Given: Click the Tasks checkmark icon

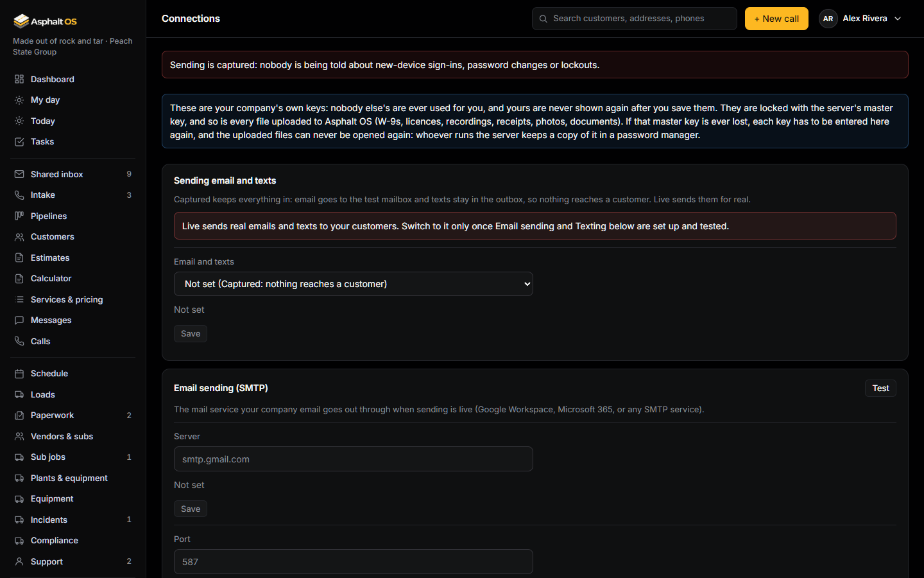Looking at the screenshot, I should [19, 142].
